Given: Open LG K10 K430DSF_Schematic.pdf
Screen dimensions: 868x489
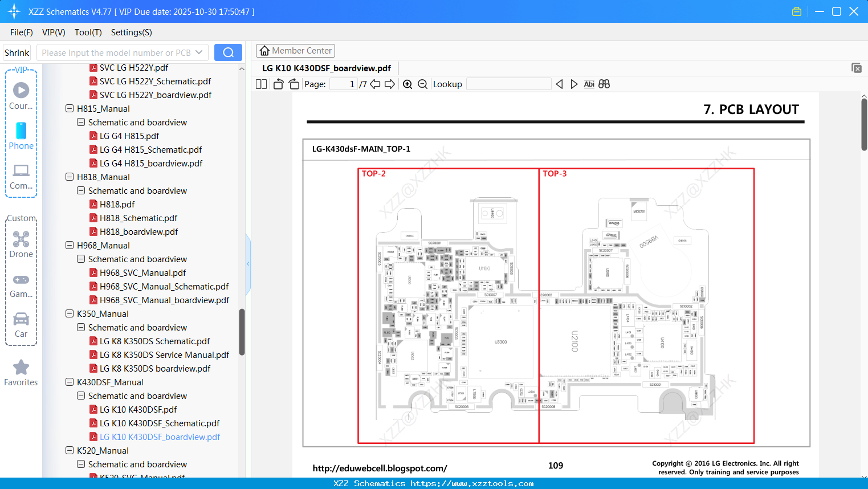Looking at the screenshot, I should 160,423.
